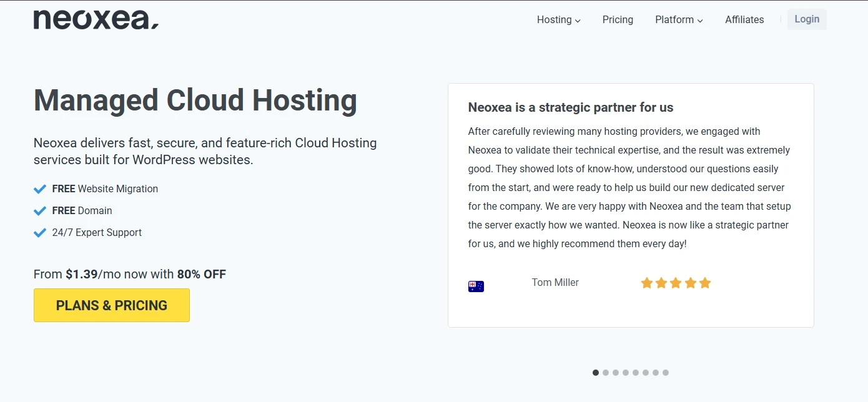The image size is (868, 402).
Task: Open the Pricing page from navigation
Action: [x=618, y=19]
